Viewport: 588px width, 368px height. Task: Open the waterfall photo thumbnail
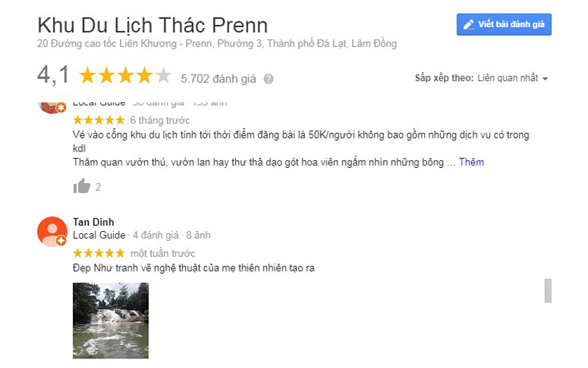111,320
